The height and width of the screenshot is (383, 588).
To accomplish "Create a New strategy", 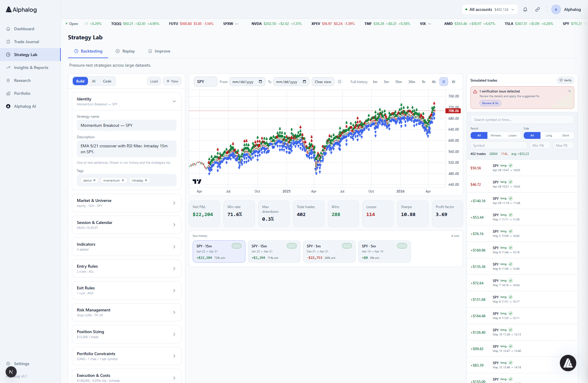I will [172, 81].
